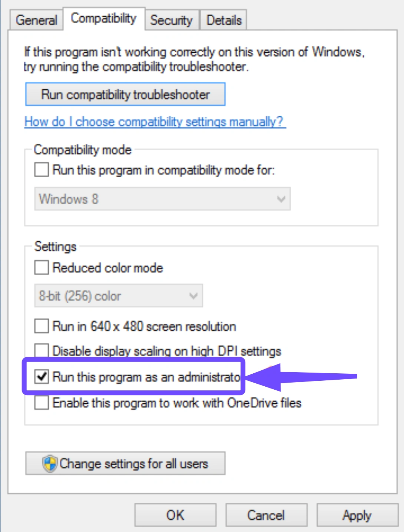Click Change settings for all users
Image resolution: width=404 pixels, height=532 pixels.
click(125, 463)
